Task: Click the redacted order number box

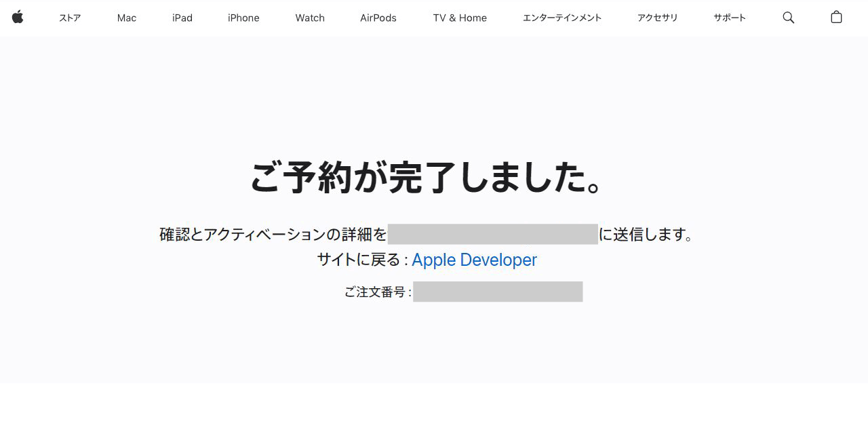Action: (498, 292)
